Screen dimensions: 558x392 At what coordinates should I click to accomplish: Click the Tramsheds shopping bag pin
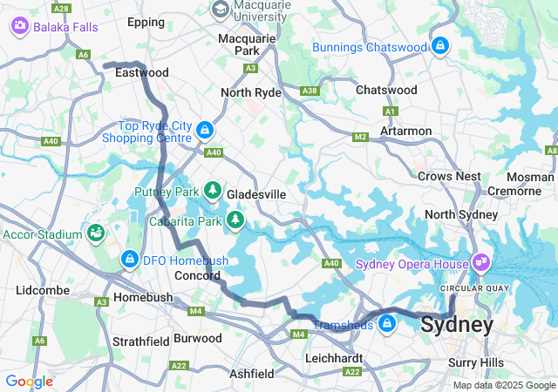coord(387,324)
